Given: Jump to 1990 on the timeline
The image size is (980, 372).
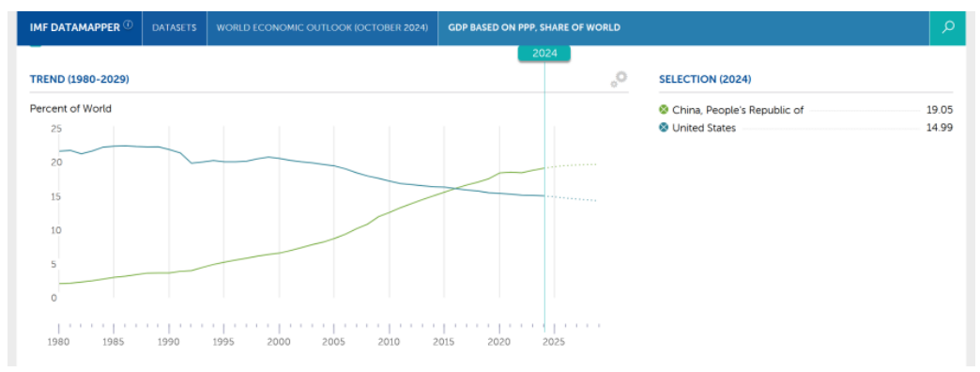Looking at the screenshot, I should pyautogui.click(x=168, y=343).
